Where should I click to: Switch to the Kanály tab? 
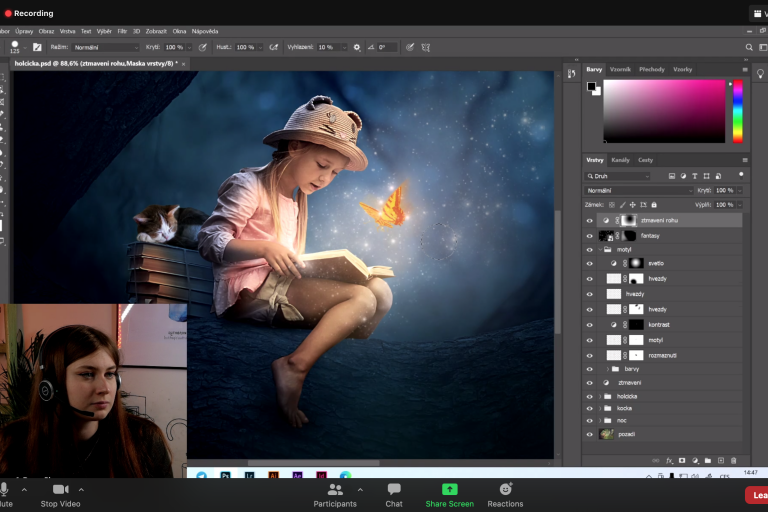click(x=620, y=160)
